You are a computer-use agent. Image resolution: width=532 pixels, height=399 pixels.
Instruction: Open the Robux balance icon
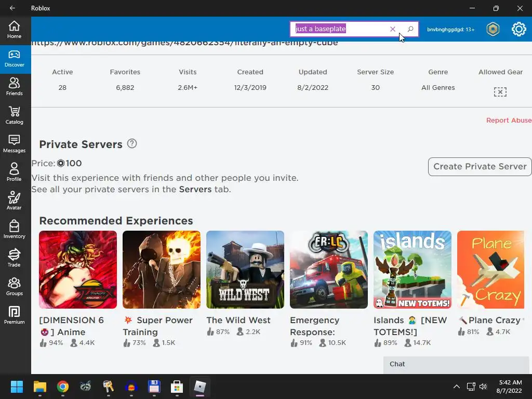pyautogui.click(x=493, y=29)
